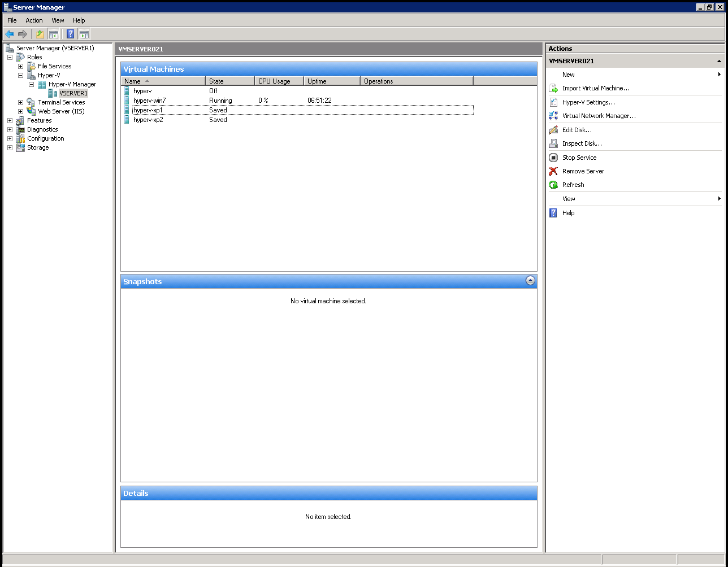728x567 pixels.
Task: Click the Virtual Network Manager icon
Action: (553, 116)
